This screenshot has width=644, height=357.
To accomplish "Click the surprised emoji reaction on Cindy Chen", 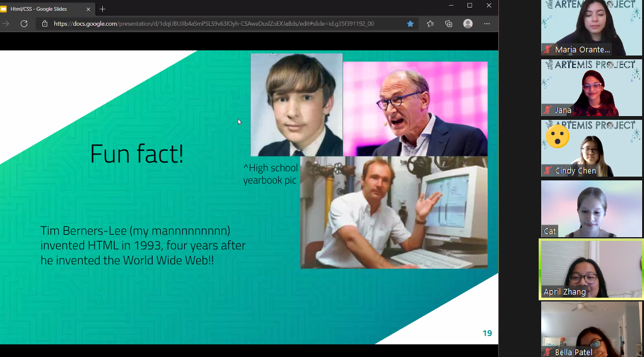I will 558,136.
